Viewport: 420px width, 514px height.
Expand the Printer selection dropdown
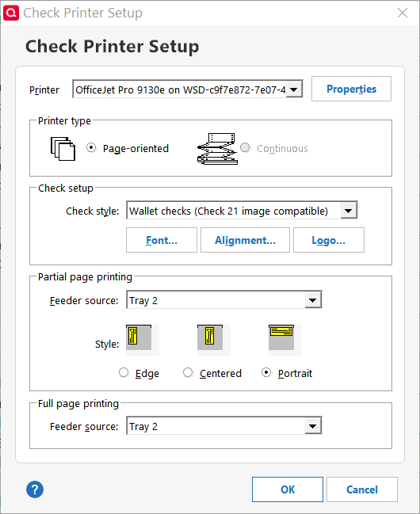click(294, 89)
